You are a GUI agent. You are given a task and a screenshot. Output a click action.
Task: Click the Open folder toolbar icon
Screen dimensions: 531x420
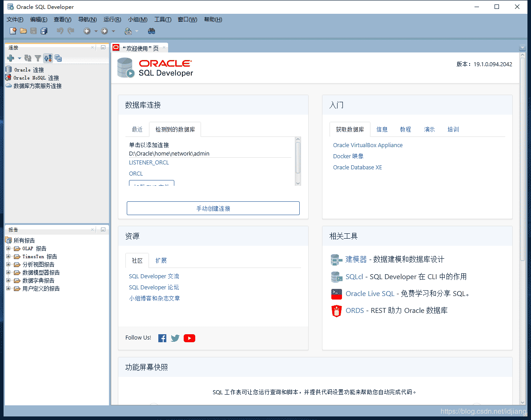coord(24,31)
